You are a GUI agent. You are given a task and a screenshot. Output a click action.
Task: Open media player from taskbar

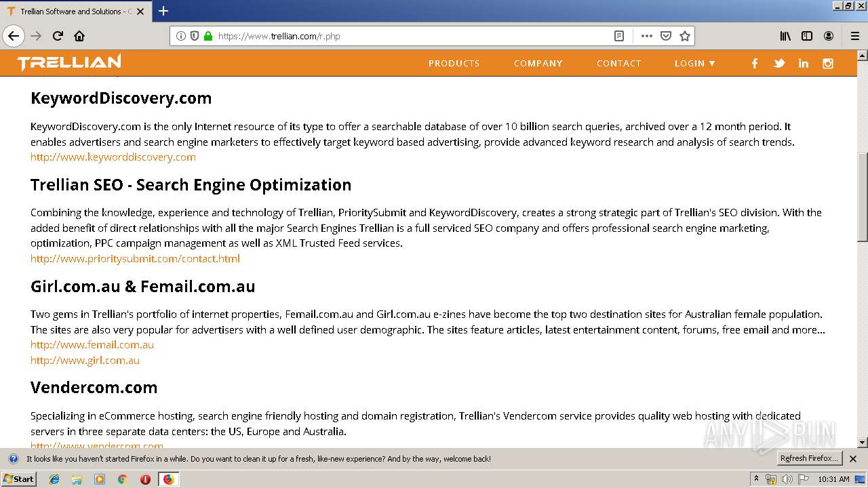[x=100, y=479]
